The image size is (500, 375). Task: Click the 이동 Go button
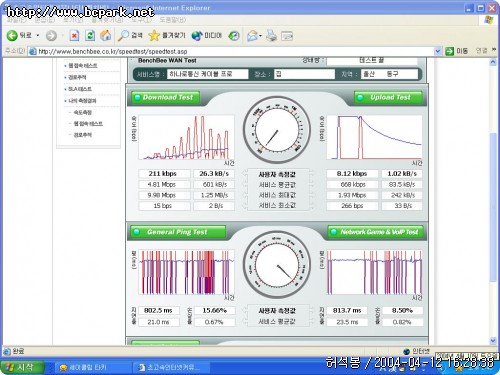point(456,51)
